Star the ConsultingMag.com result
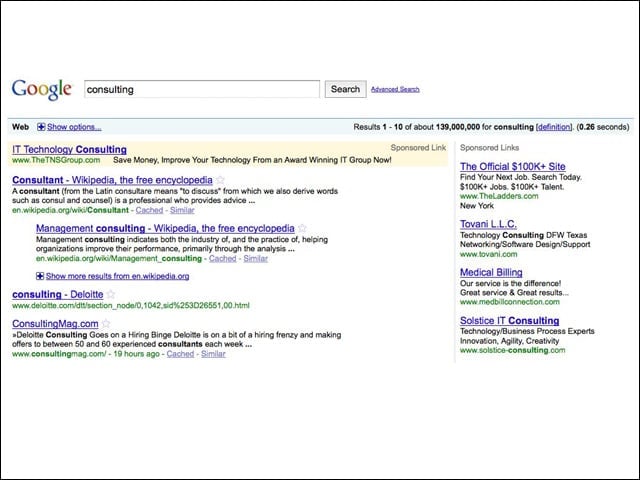Screen dimensions: 640x480 106,323
